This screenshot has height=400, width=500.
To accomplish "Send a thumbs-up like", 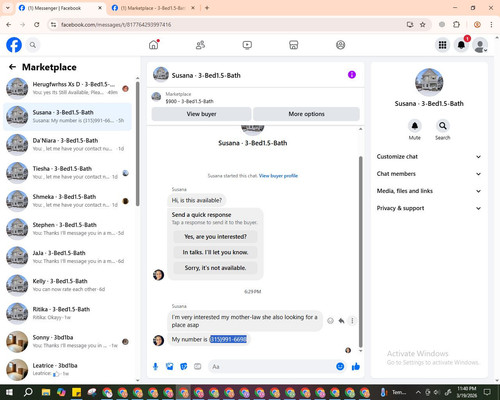I will point(356,367).
